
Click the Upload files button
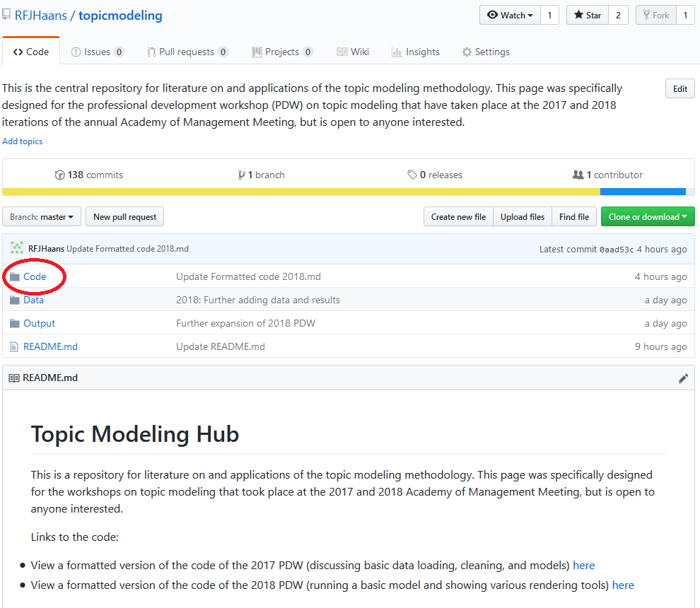coord(523,216)
